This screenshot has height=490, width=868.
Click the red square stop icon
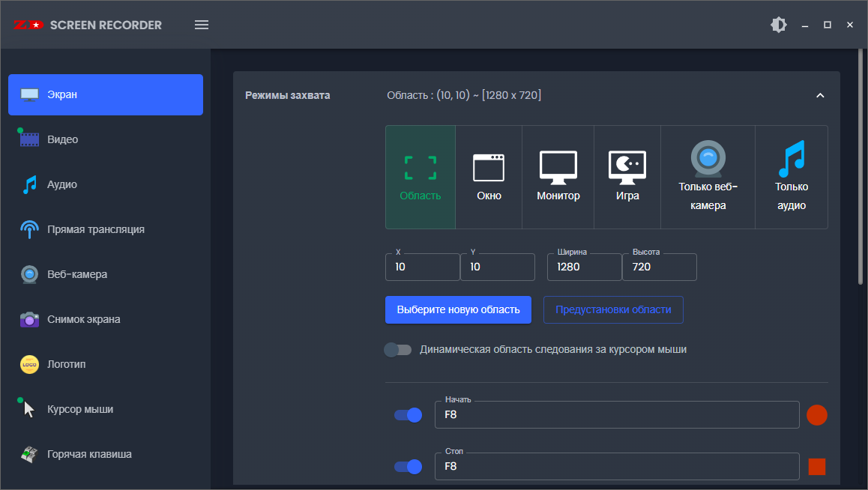click(816, 467)
